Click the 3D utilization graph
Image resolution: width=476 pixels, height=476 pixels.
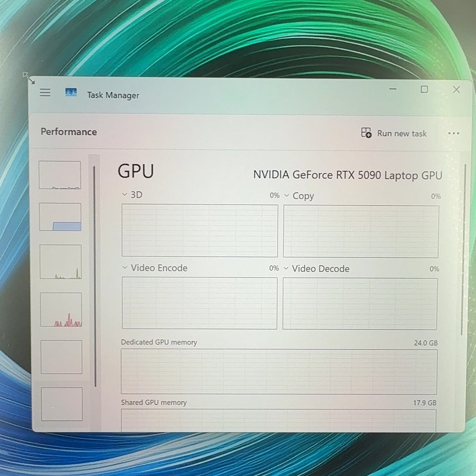[200, 231]
